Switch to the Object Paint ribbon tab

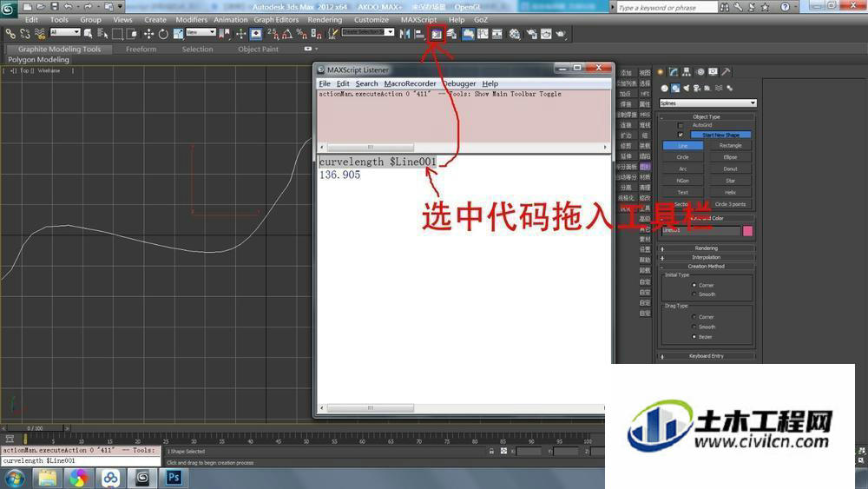pyautogui.click(x=258, y=50)
